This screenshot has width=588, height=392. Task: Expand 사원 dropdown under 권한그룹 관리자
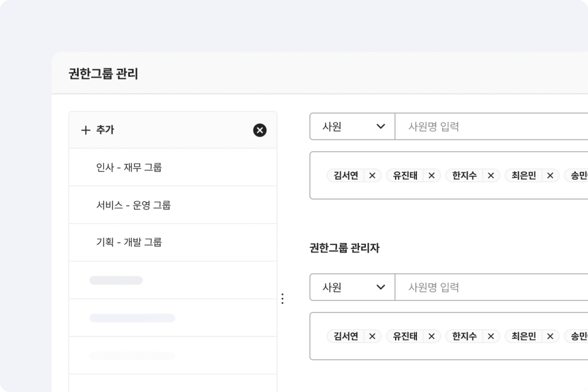(x=353, y=288)
